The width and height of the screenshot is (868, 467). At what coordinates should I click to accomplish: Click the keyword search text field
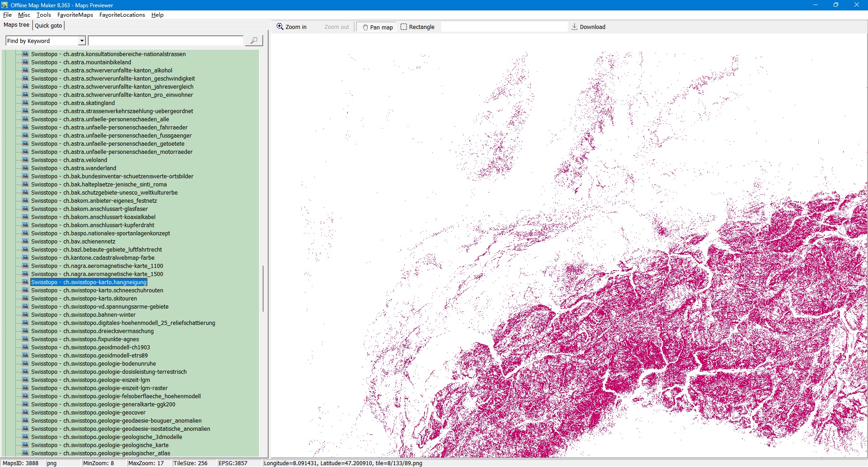pyautogui.click(x=165, y=41)
